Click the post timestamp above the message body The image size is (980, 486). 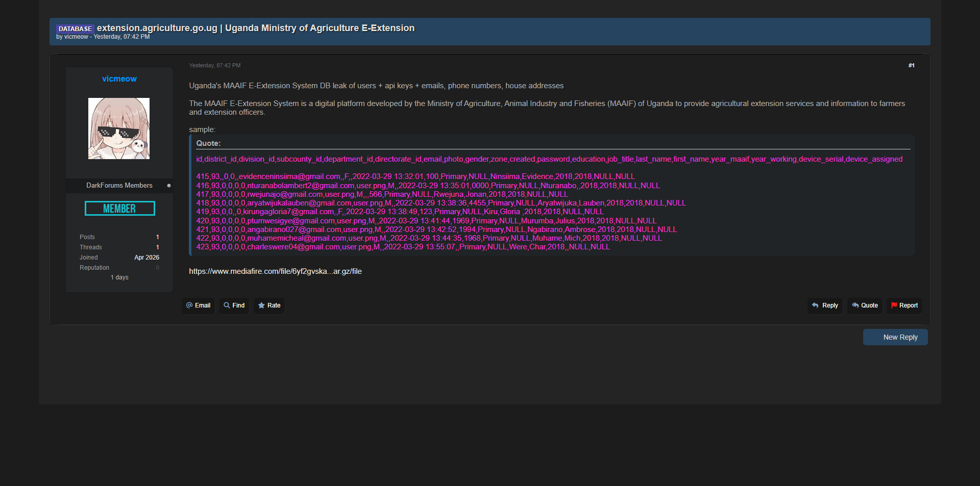[214, 65]
